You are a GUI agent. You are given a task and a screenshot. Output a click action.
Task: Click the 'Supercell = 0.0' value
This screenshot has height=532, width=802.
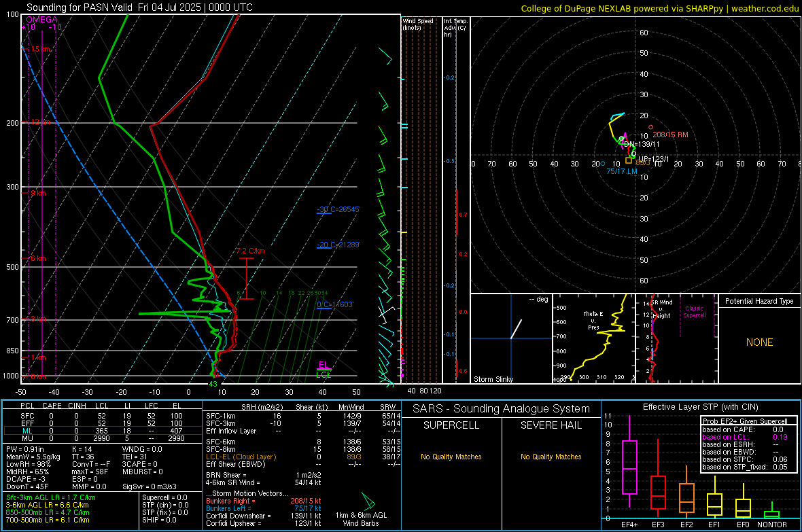point(164,497)
